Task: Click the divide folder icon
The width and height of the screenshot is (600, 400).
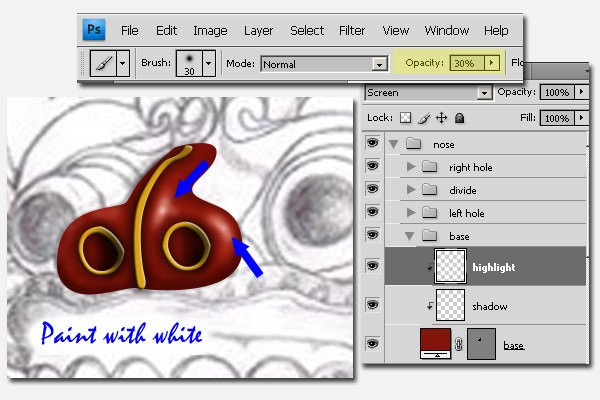Action: pos(430,189)
